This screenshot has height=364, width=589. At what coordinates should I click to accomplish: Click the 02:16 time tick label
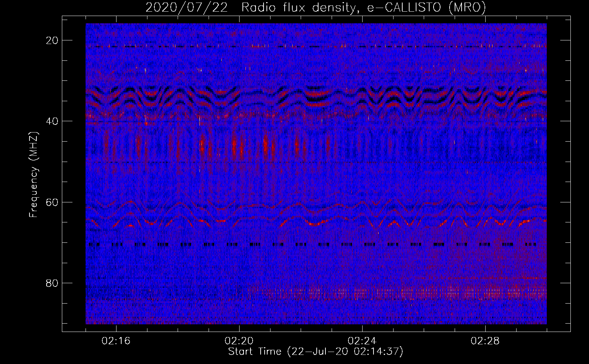tap(116, 341)
